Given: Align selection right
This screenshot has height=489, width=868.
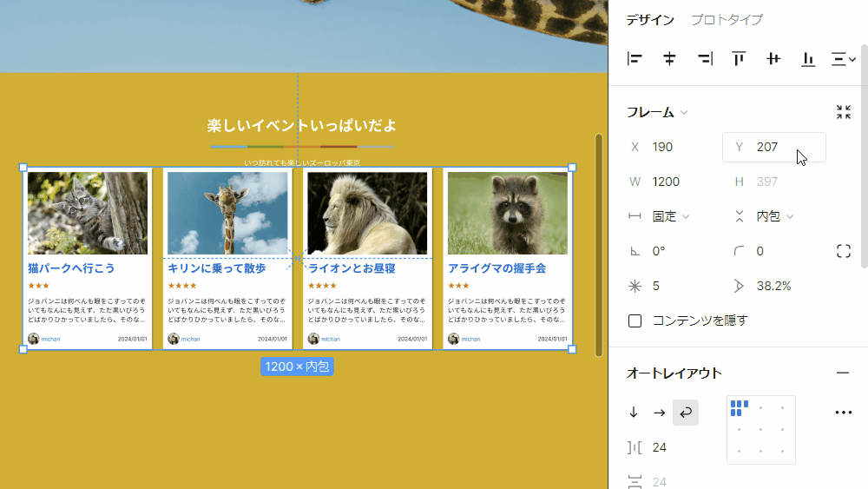Looking at the screenshot, I should pos(705,58).
